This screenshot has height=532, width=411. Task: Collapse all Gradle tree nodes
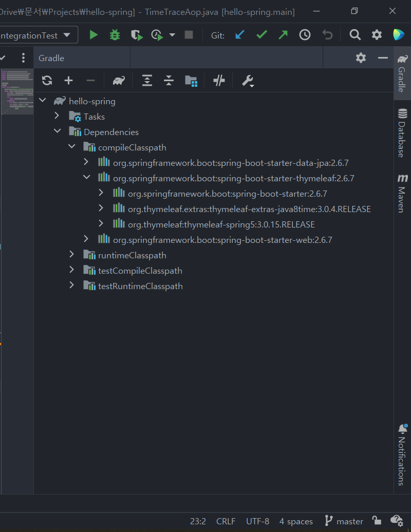pos(169,81)
